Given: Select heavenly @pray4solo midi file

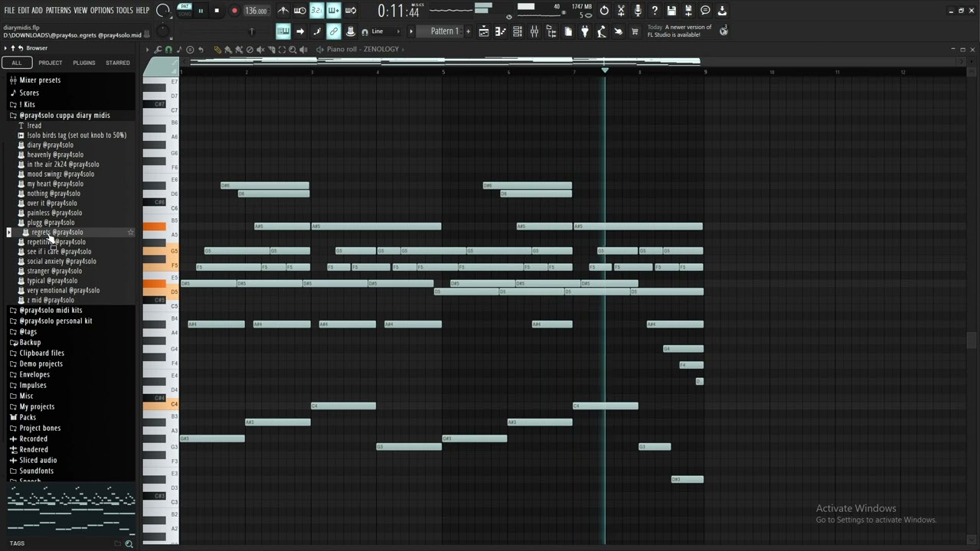Looking at the screenshot, I should tap(55, 155).
